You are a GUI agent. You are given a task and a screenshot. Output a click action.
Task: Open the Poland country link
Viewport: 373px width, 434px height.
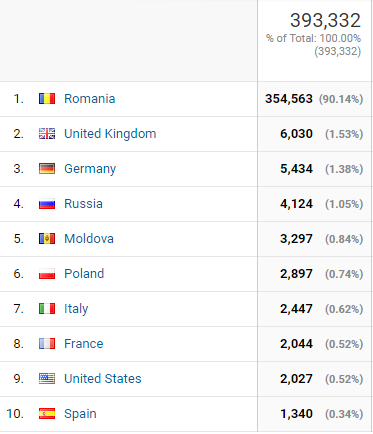(84, 274)
